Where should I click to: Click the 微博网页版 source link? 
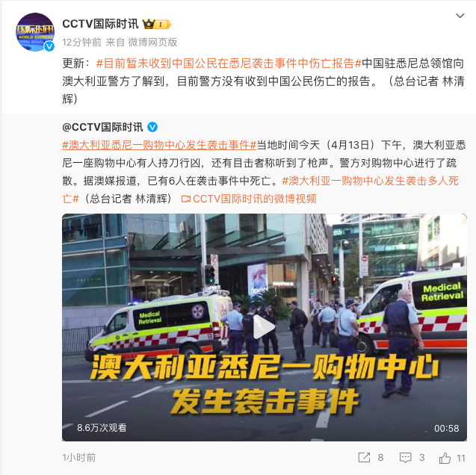(152, 42)
